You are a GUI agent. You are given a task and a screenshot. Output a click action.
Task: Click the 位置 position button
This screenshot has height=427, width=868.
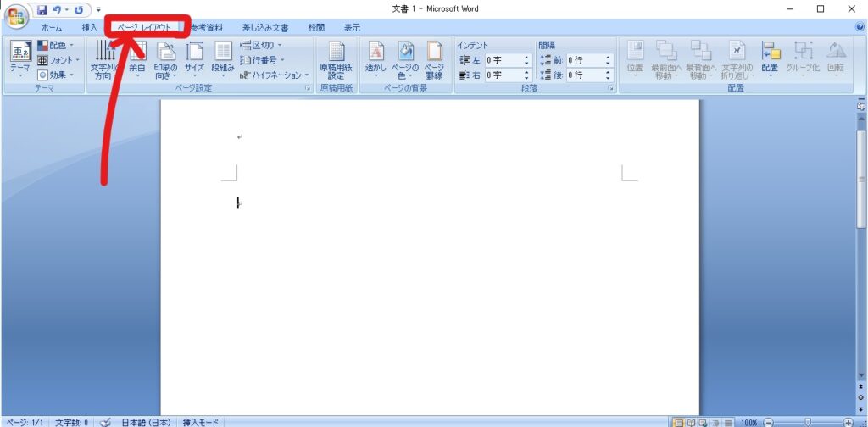click(635, 60)
